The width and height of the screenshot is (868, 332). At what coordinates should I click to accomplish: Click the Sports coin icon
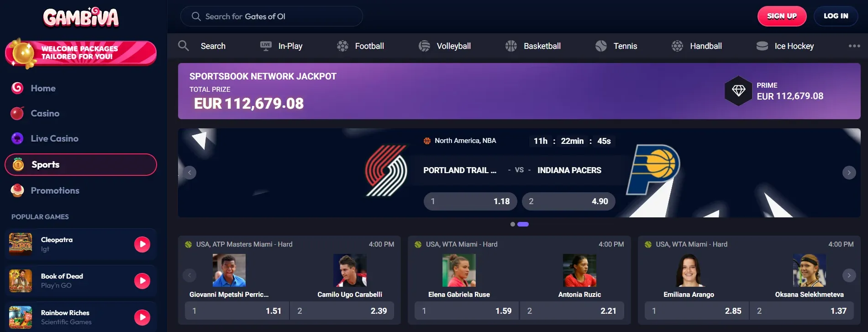pos(18,164)
